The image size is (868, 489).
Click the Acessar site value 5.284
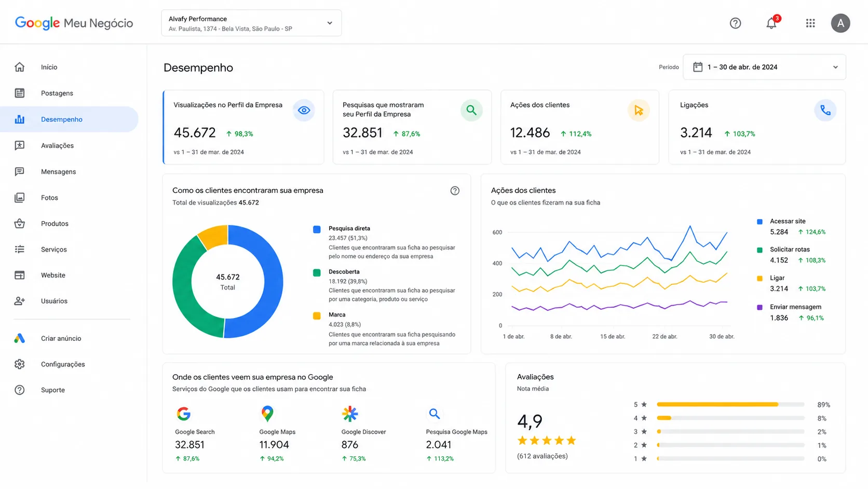pos(779,232)
